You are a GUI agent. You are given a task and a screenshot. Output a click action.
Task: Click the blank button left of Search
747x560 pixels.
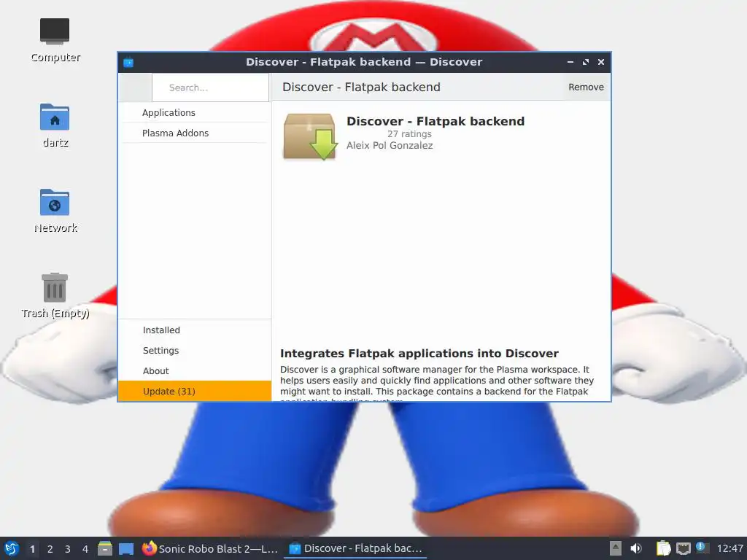pos(135,87)
